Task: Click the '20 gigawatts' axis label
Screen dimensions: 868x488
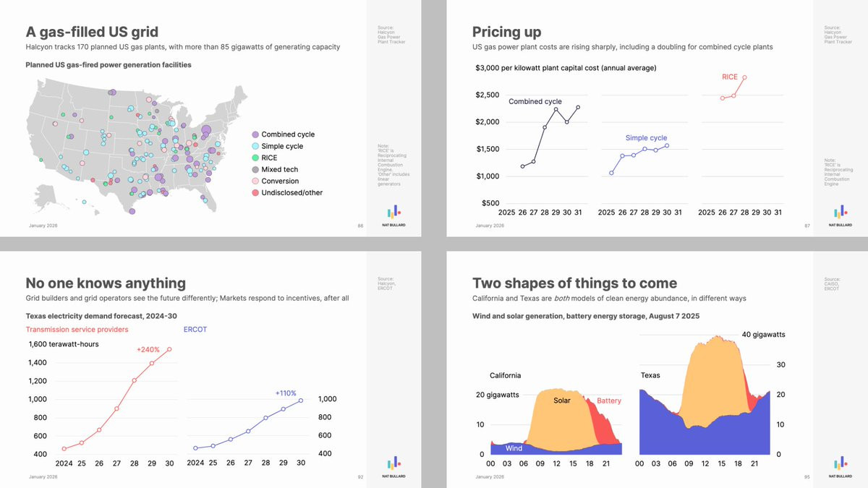Action: (x=497, y=395)
